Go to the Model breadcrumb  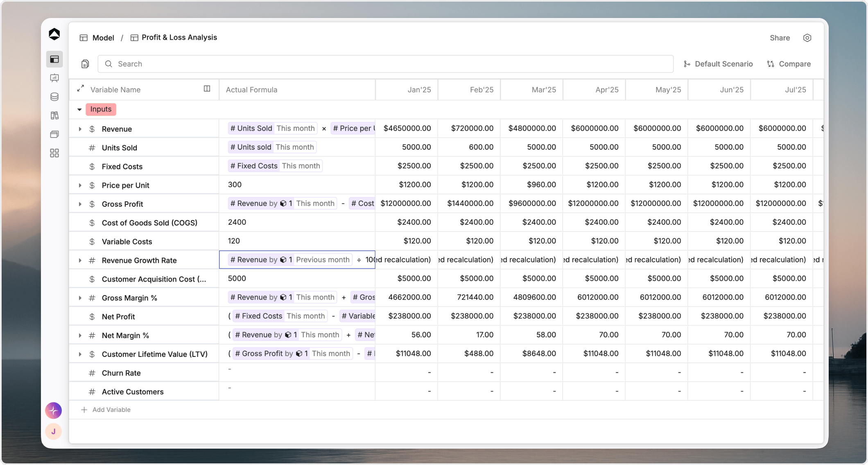97,38
